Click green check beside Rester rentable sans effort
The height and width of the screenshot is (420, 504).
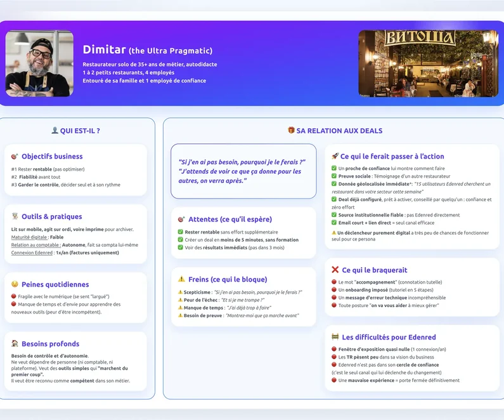(180, 232)
